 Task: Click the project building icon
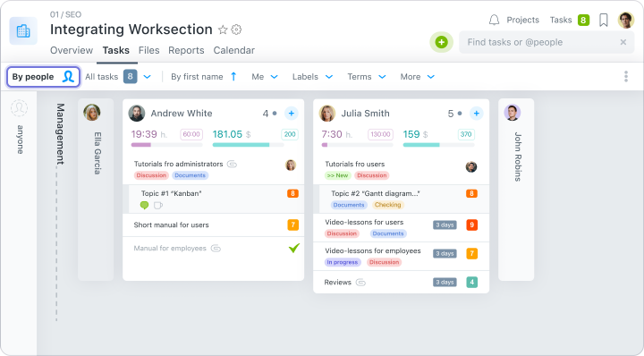23,30
